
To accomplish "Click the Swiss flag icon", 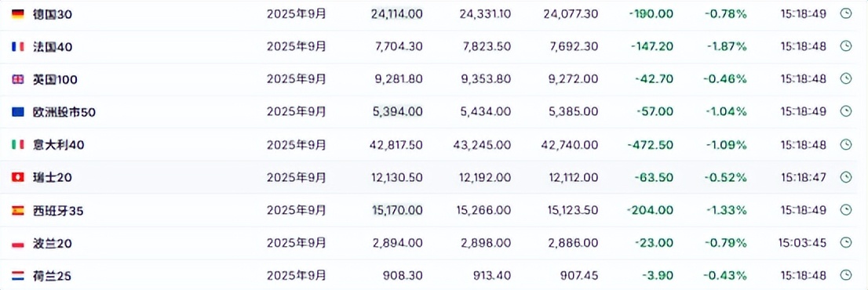I will 18,177.
